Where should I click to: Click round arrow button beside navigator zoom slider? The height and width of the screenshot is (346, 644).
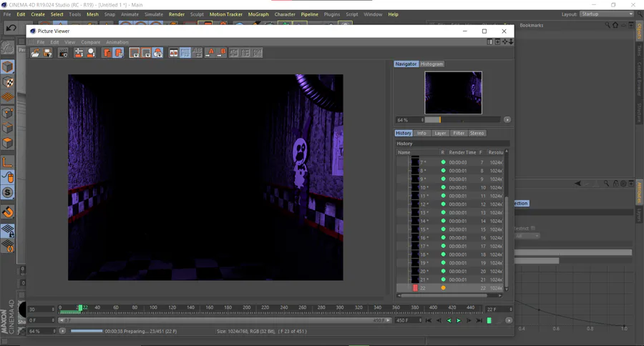[x=507, y=120]
